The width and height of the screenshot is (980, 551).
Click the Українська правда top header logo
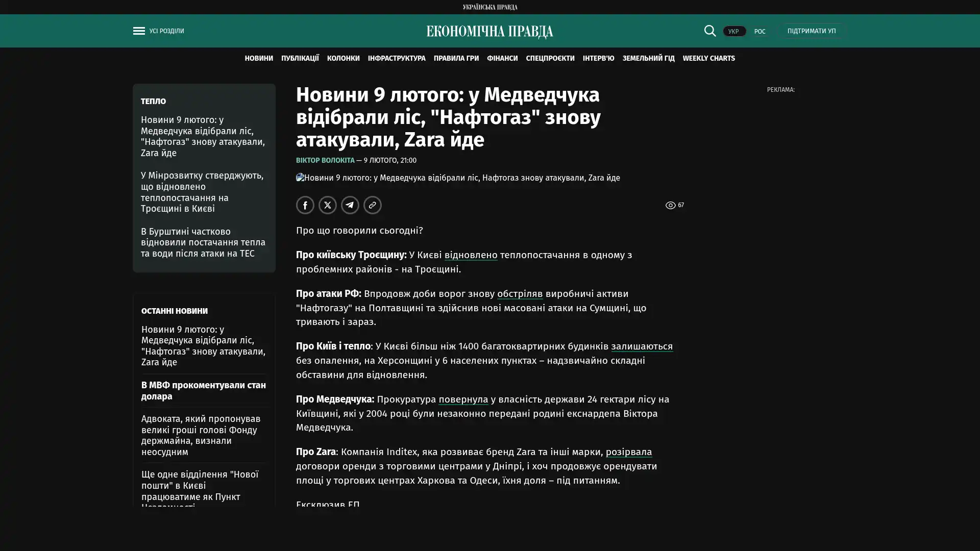coord(489,7)
